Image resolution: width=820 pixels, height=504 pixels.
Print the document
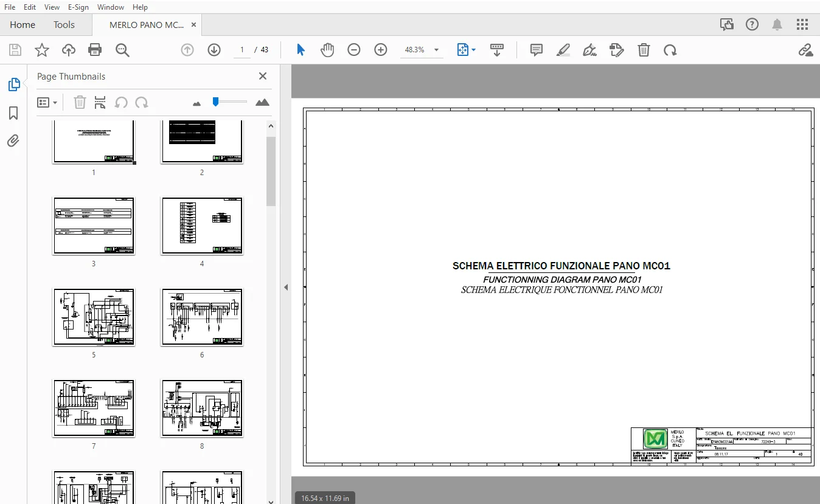point(95,50)
